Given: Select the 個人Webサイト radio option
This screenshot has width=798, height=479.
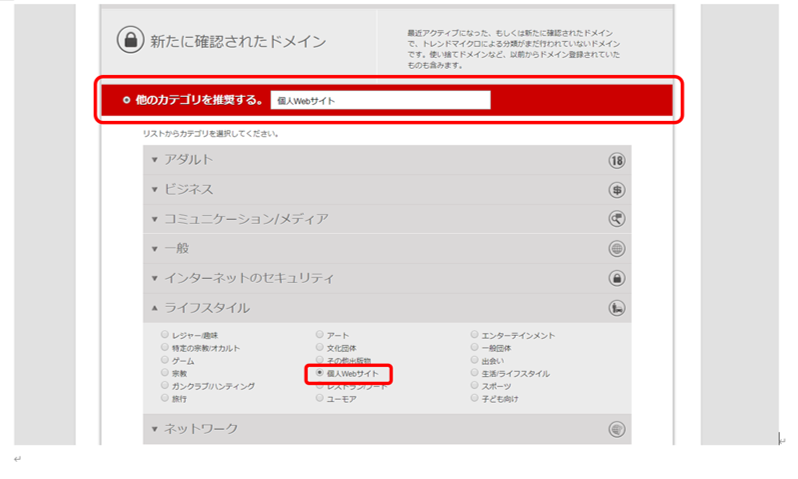Looking at the screenshot, I should 320,373.
